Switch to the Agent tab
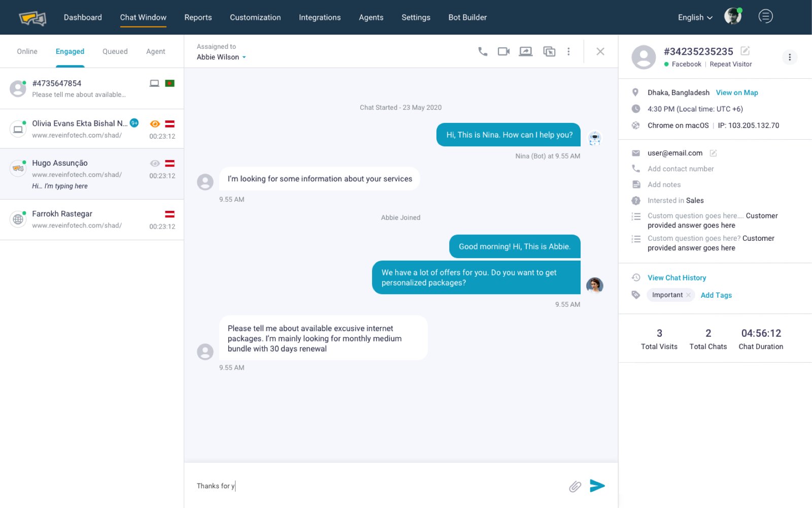This screenshot has height=508, width=812. (156, 51)
